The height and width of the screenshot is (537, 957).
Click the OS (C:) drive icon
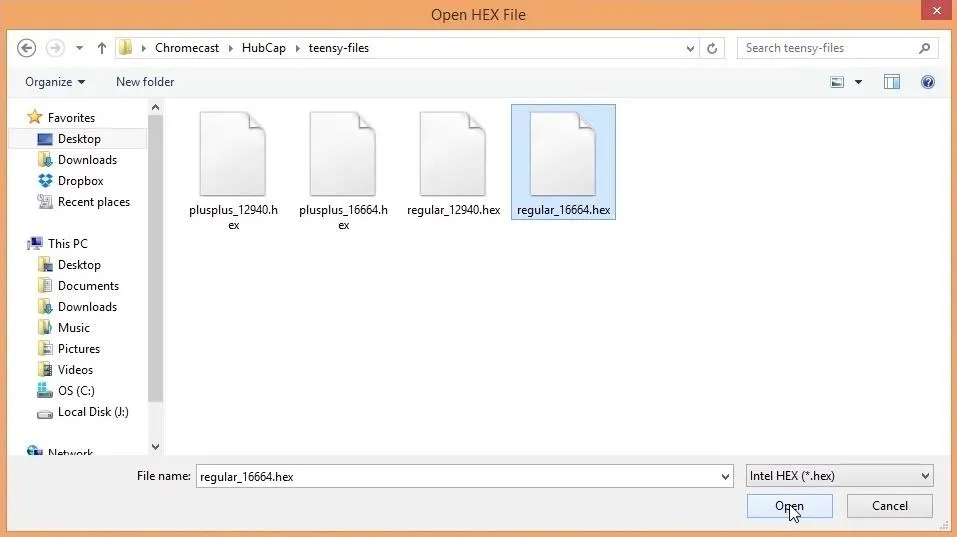point(45,390)
